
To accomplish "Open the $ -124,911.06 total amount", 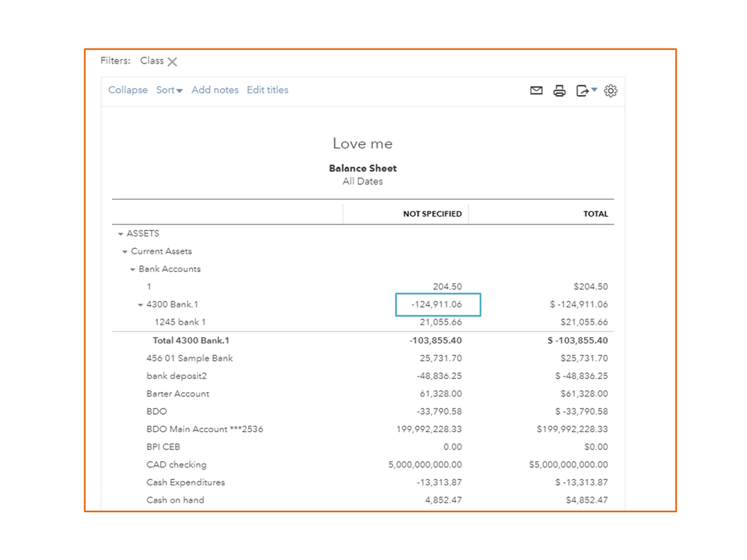I will [579, 304].
